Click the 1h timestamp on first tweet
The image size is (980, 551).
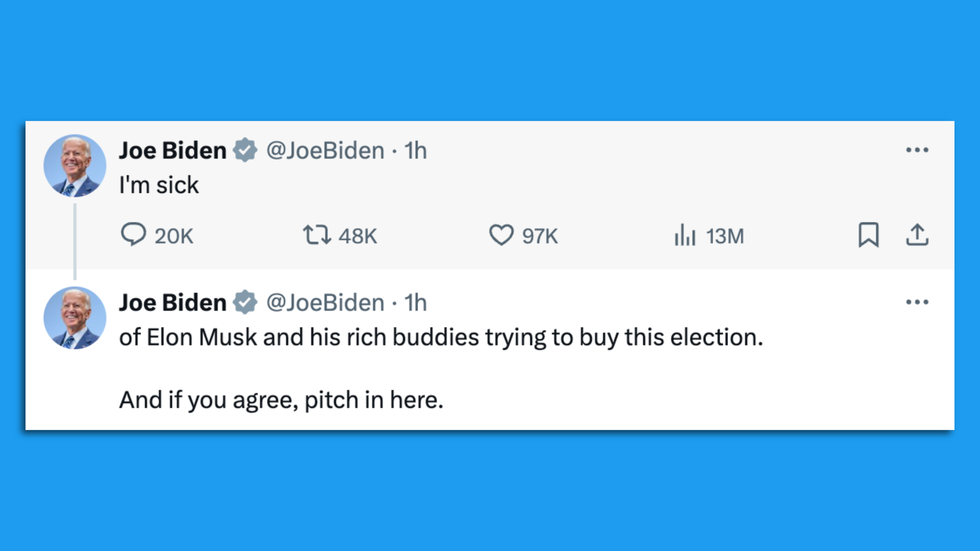pyautogui.click(x=415, y=151)
